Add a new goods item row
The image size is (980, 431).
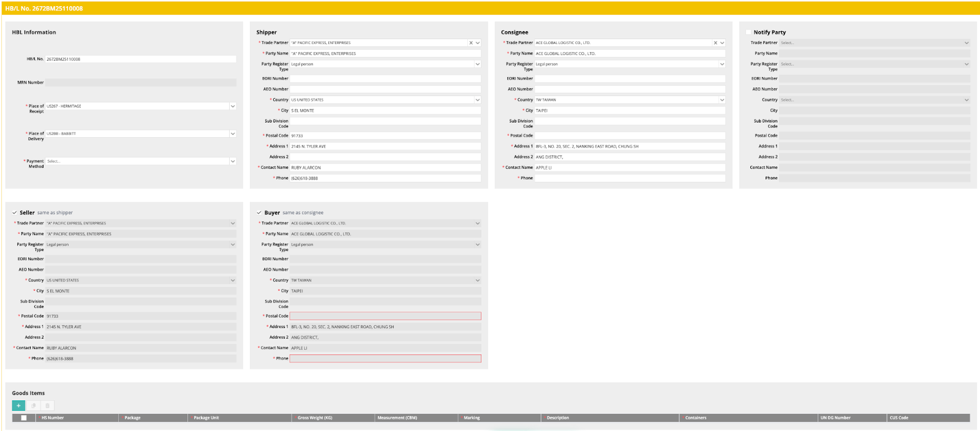[18, 405]
